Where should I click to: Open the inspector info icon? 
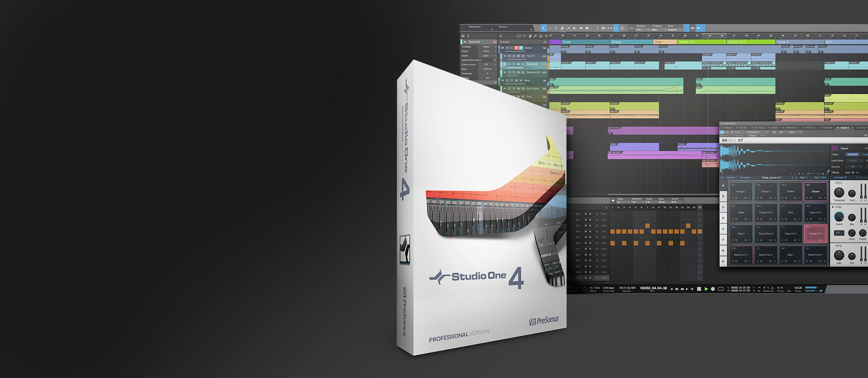coord(468,36)
